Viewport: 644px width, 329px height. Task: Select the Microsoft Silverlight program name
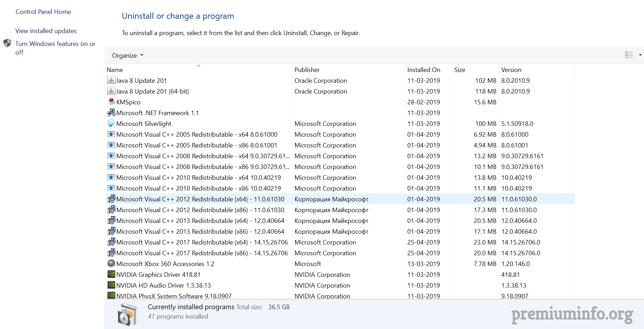[144, 124]
